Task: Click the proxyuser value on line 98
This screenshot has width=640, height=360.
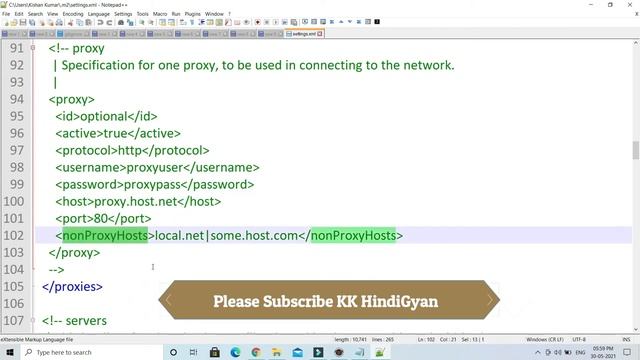Action: [x=155, y=168]
